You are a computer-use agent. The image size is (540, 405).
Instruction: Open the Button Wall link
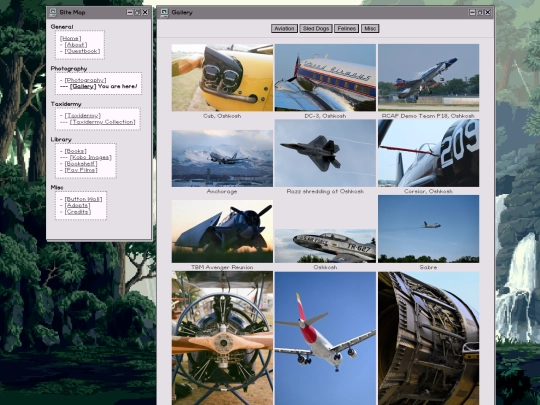(84, 199)
